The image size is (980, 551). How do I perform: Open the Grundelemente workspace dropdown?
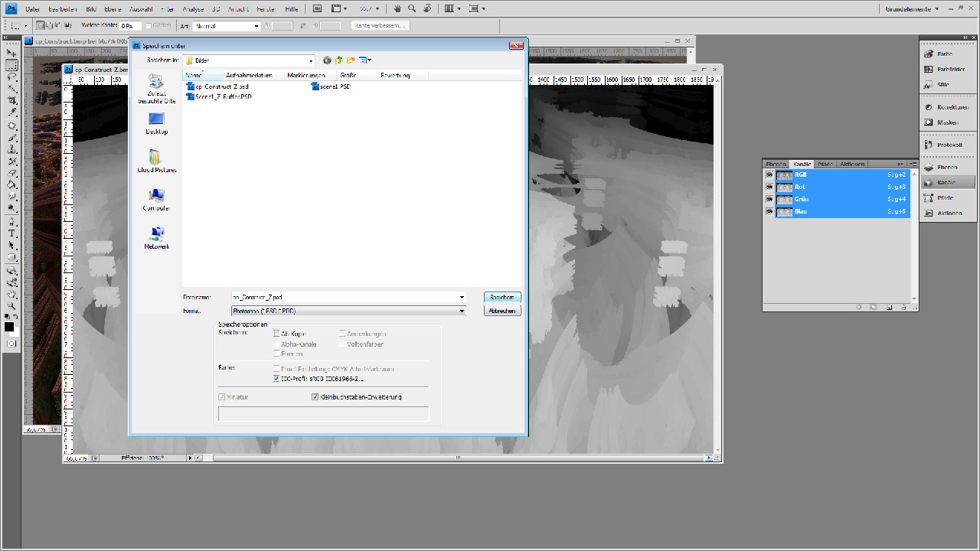pos(912,8)
